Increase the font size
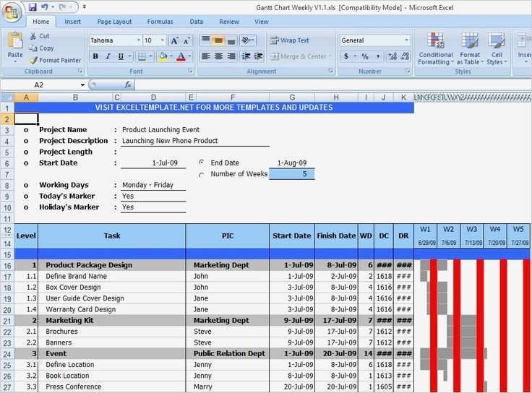532x393 pixels. click(174, 40)
